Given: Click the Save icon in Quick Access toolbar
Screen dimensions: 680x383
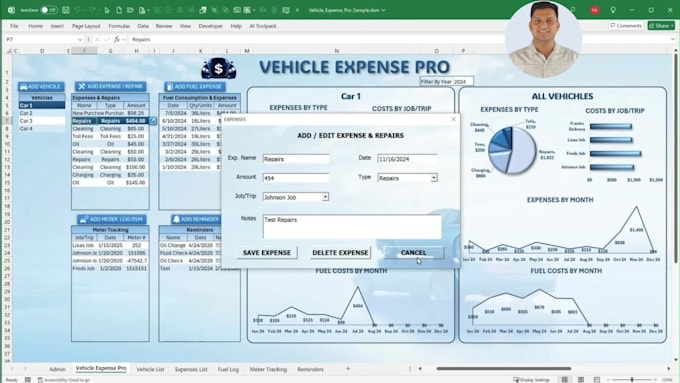Looking at the screenshot, I should point(65,10).
